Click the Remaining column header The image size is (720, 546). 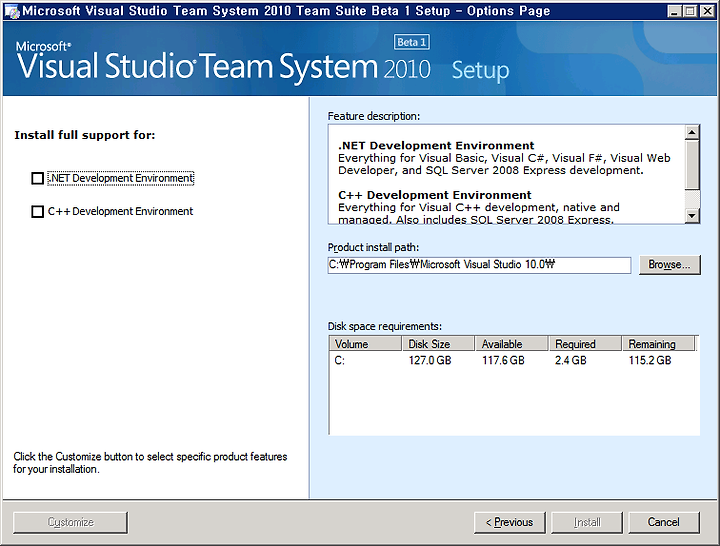(x=658, y=344)
